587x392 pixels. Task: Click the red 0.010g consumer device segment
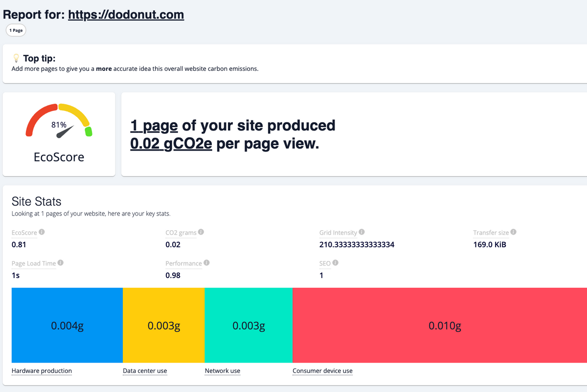point(440,325)
